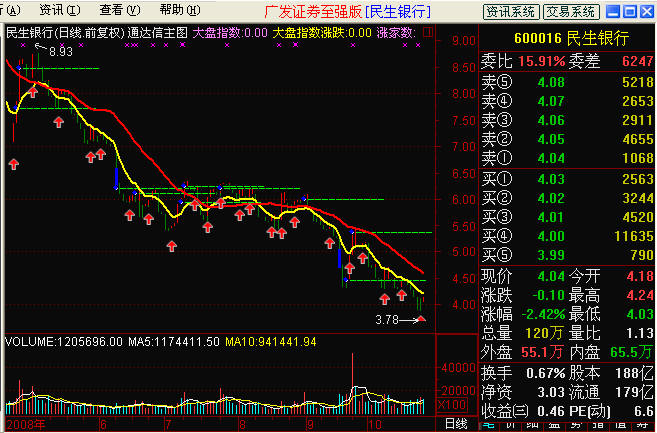Select the 卖⑤ 4.08 ask row

pos(567,82)
